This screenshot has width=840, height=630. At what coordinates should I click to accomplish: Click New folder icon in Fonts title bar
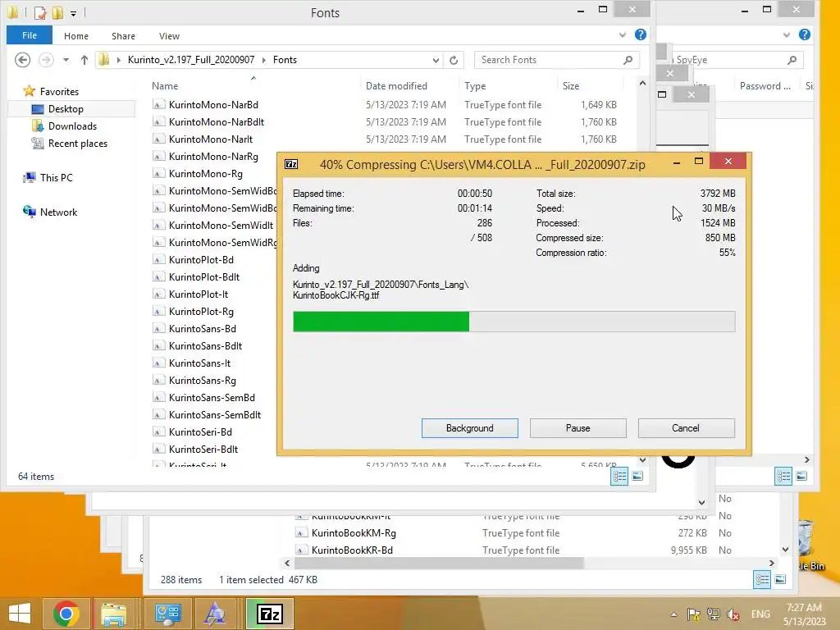tap(57, 11)
